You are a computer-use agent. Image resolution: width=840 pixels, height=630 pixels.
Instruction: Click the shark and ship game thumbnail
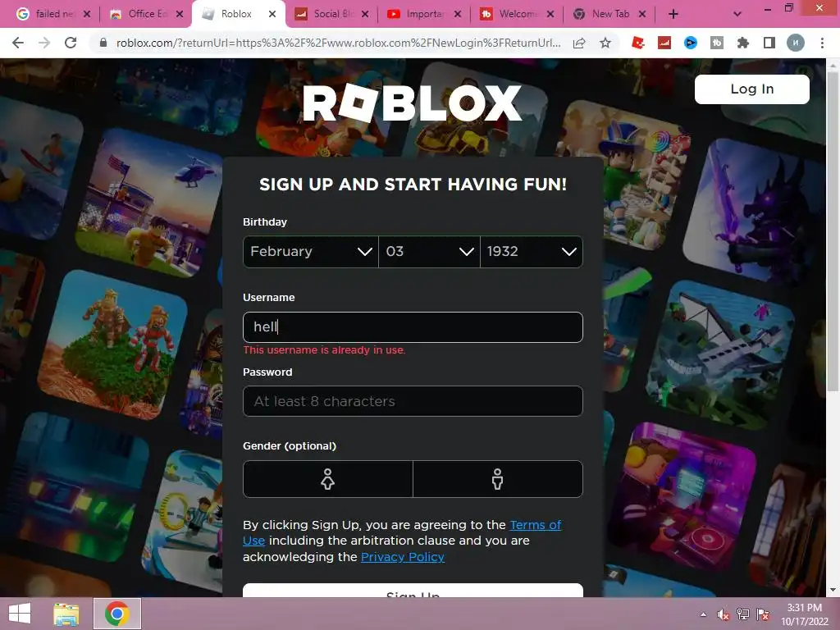(x=720, y=354)
